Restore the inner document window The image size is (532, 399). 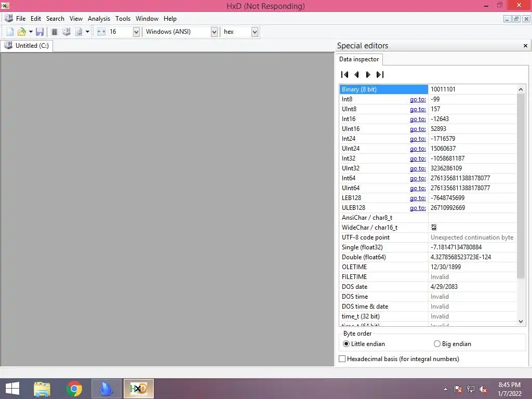(x=516, y=19)
